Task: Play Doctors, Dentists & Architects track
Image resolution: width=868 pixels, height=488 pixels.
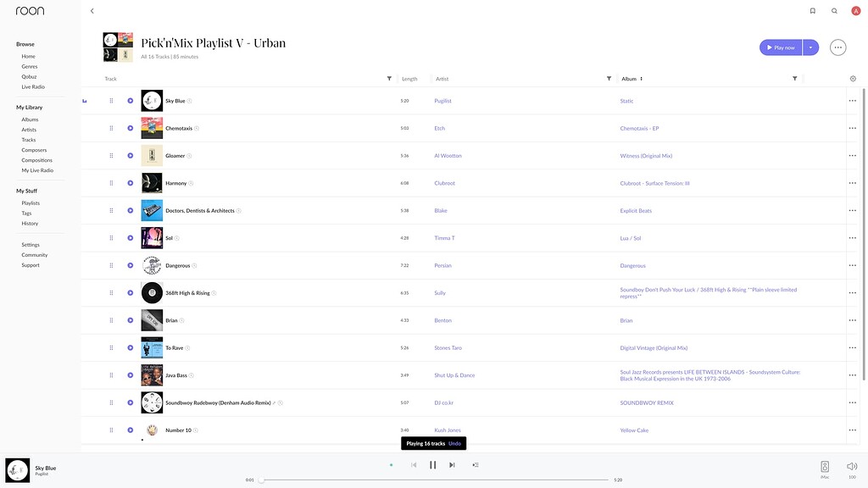Action: coord(130,210)
